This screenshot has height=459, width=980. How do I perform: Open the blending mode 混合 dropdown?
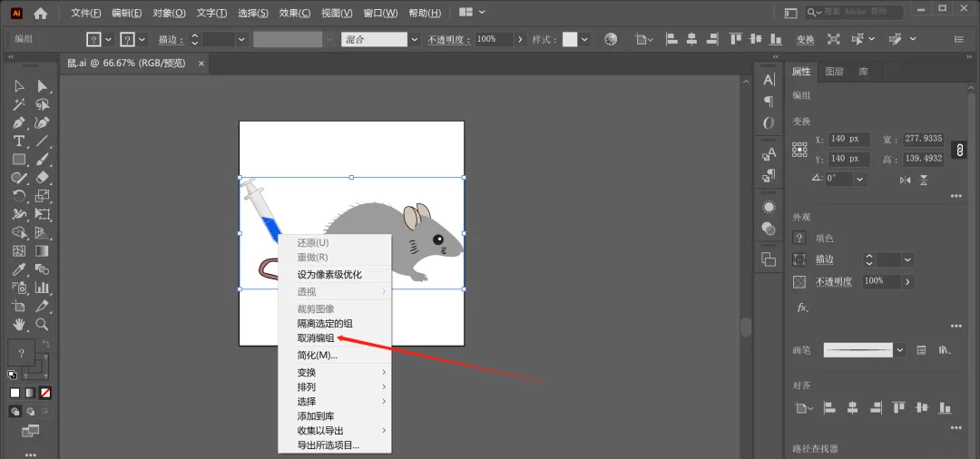415,39
